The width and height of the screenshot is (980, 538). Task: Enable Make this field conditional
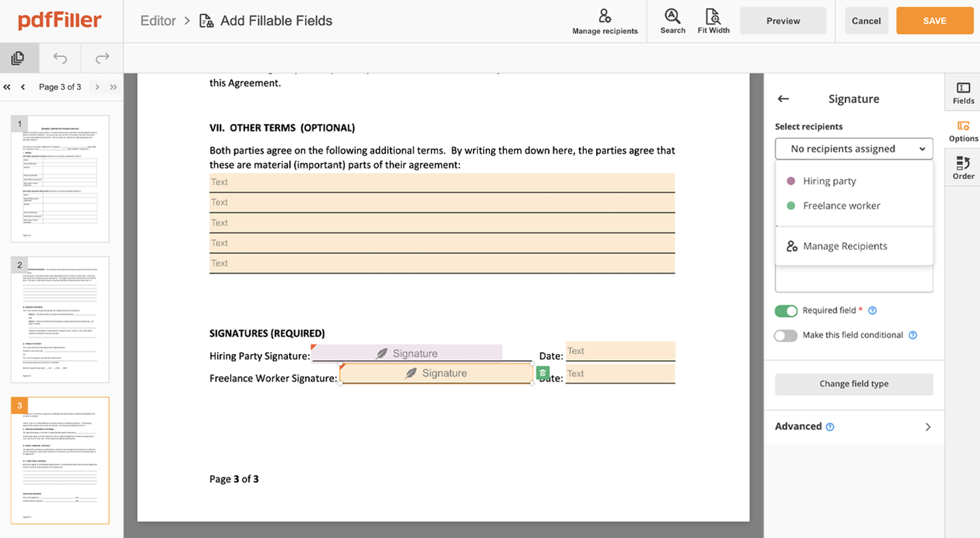tap(786, 335)
